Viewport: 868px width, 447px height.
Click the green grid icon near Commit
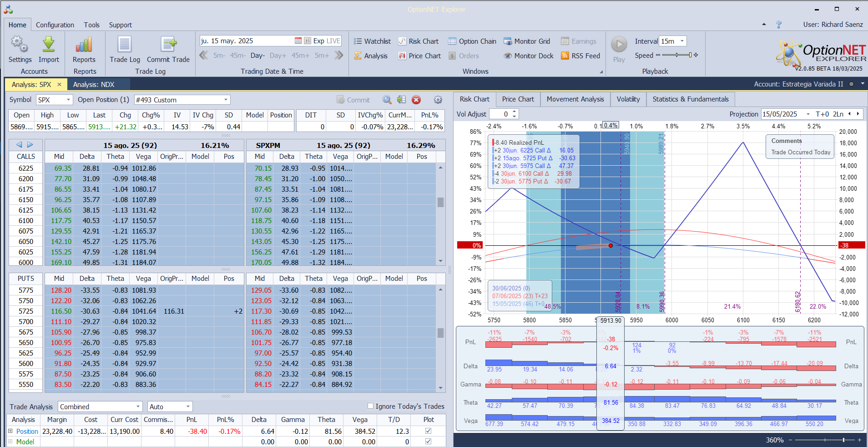click(401, 100)
